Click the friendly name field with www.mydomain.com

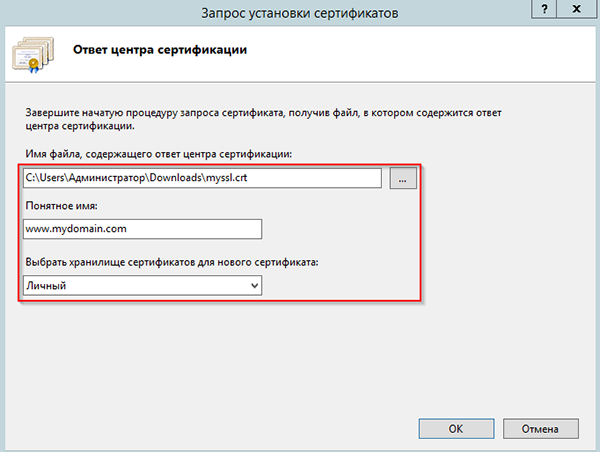[x=140, y=229]
